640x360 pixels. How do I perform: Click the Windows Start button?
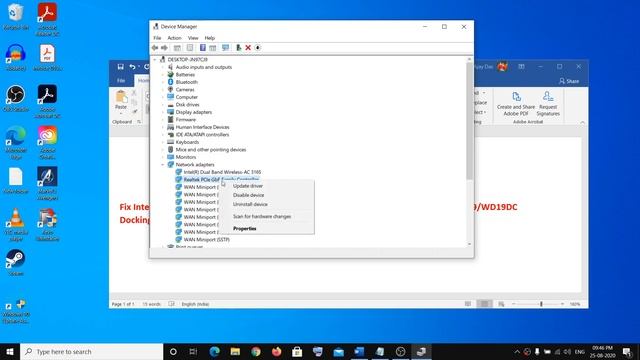[10, 351]
